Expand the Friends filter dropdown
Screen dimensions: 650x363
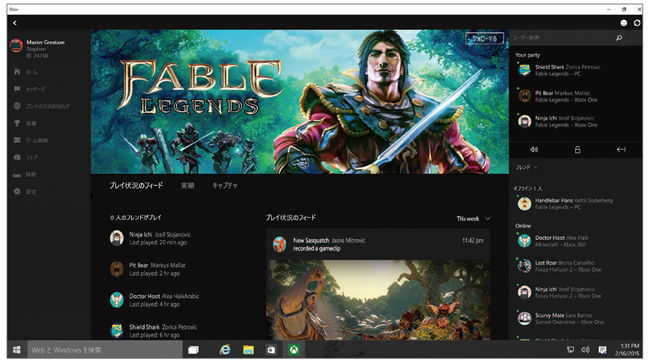(x=526, y=167)
